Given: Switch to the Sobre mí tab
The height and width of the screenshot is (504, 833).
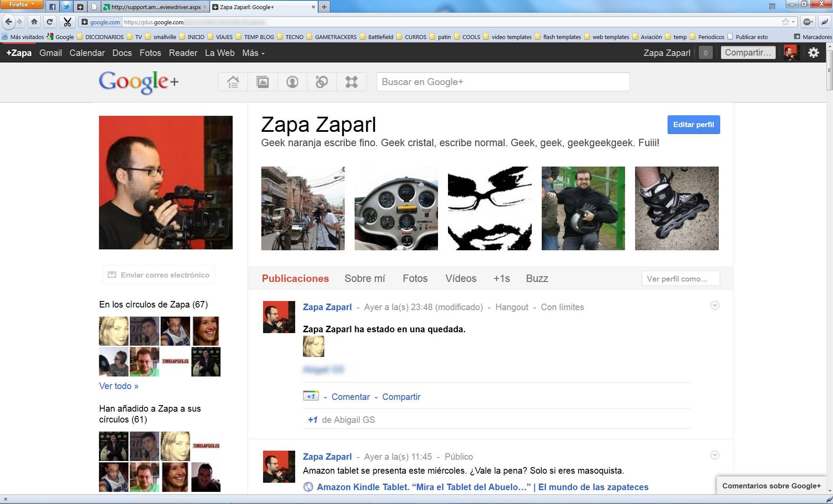Looking at the screenshot, I should [365, 278].
